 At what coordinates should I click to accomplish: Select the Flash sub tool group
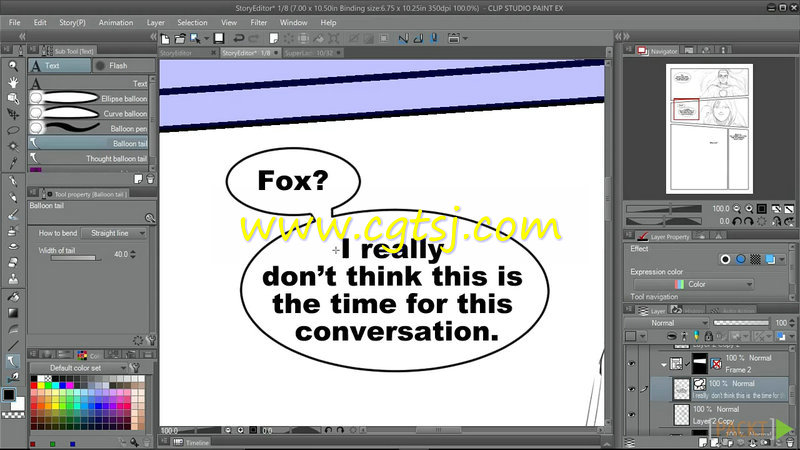pos(124,66)
